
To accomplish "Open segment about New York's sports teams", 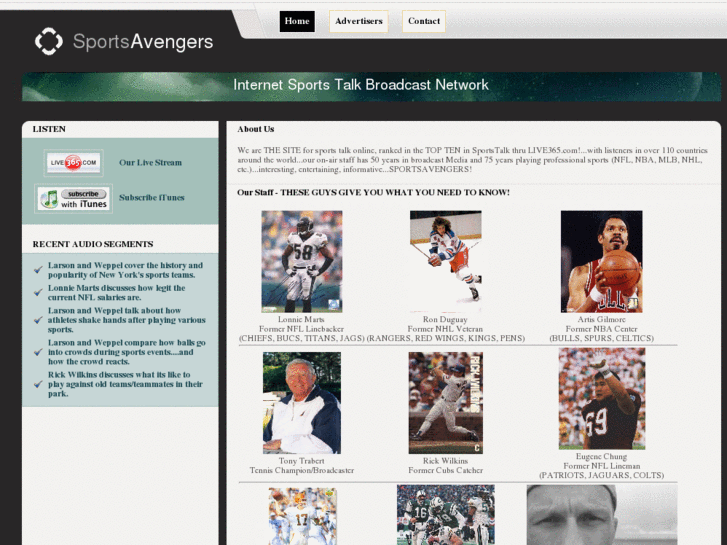I will pyautogui.click(x=125, y=270).
